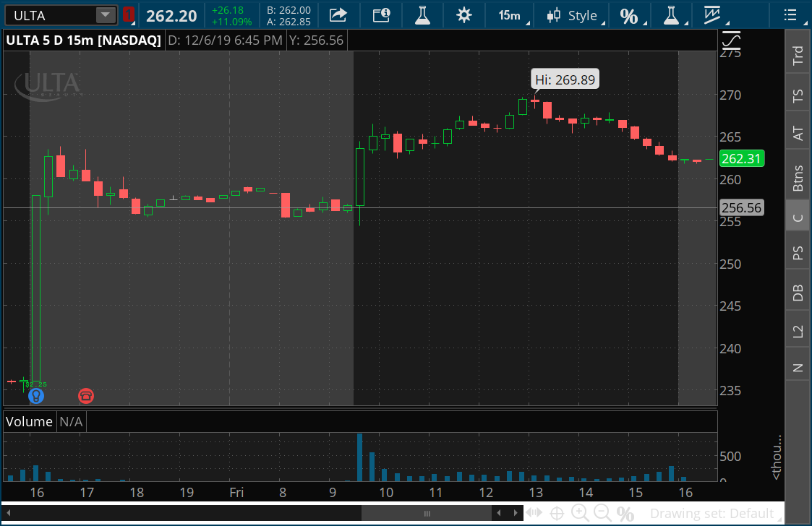The width and height of the screenshot is (812, 526).
Task: Switch to the DB sidebar tab
Action: pos(798,293)
